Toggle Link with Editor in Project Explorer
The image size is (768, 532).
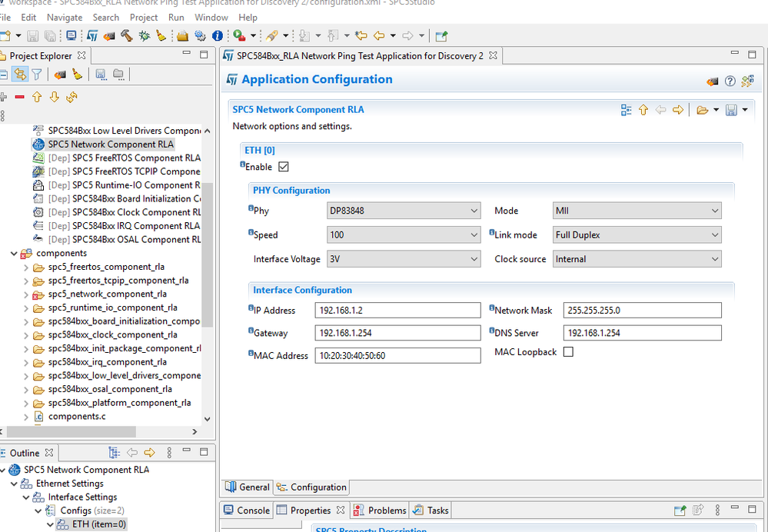[19, 75]
